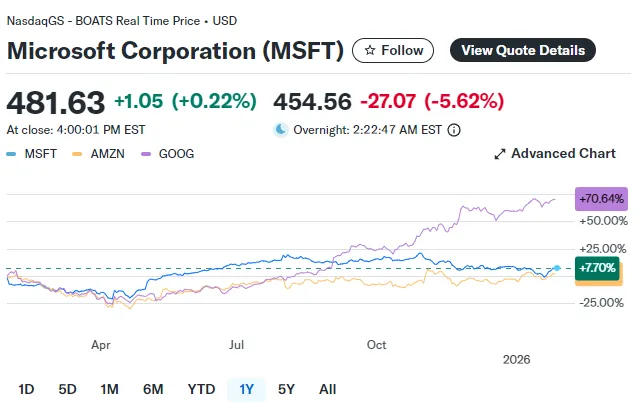Click the +7.70% MSFT value label
The image size is (638, 403).
click(x=598, y=268)
